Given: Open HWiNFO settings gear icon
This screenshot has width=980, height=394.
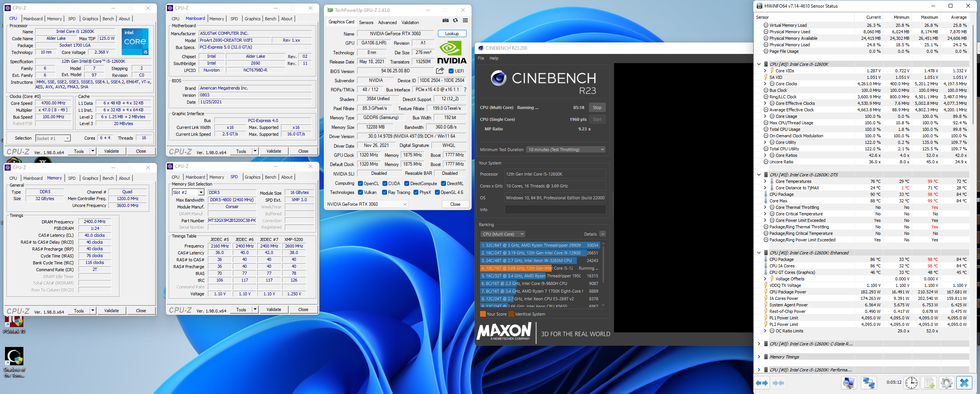Looking at the screenshot, I should tap(946, 383).
